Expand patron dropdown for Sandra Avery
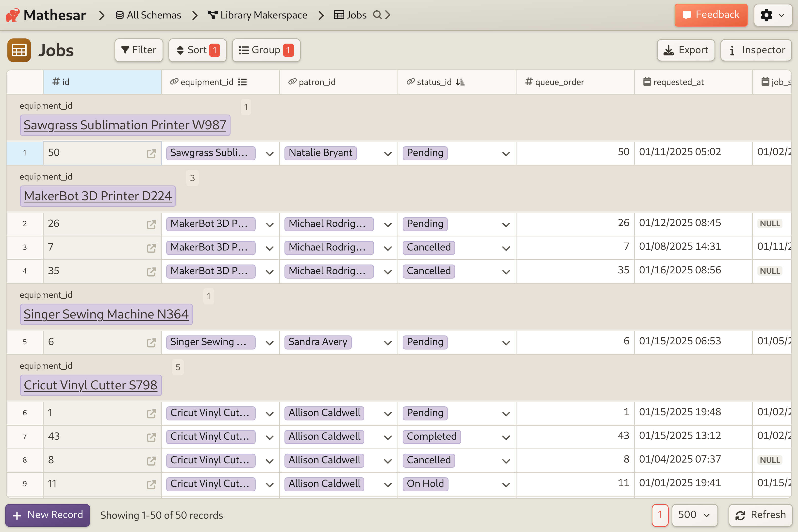 388,343
